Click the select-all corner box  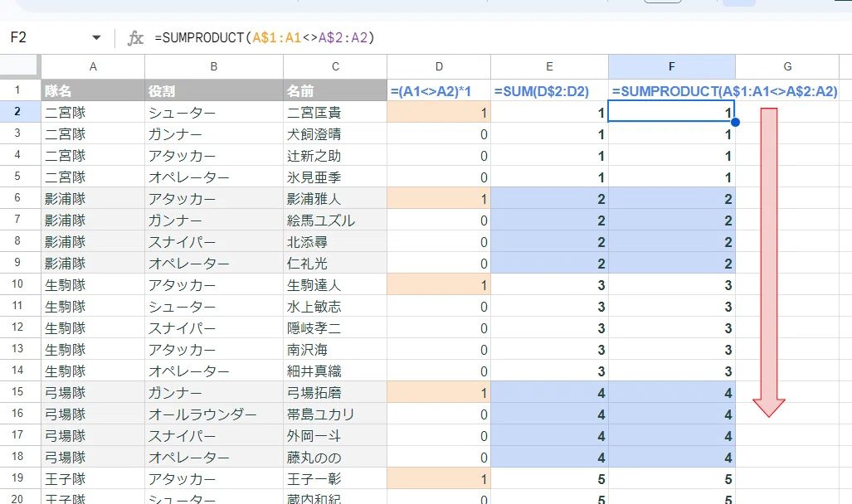20,66
